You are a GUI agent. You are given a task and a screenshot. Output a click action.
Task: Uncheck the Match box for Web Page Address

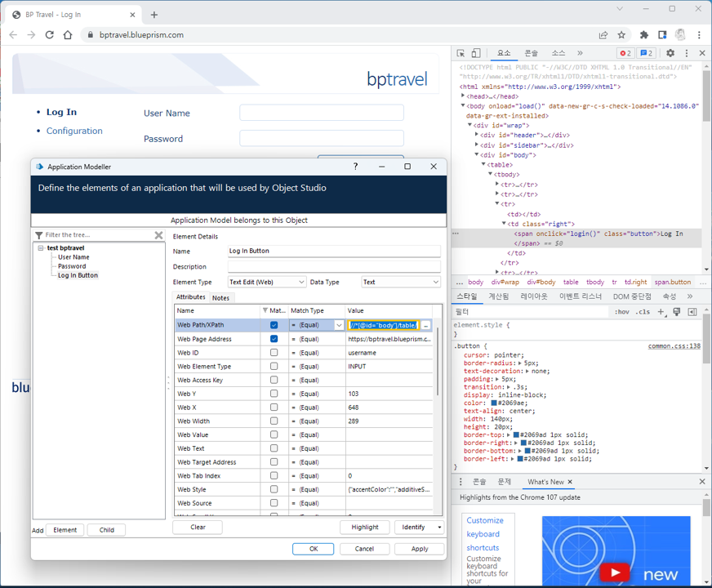tap(274, 339)
